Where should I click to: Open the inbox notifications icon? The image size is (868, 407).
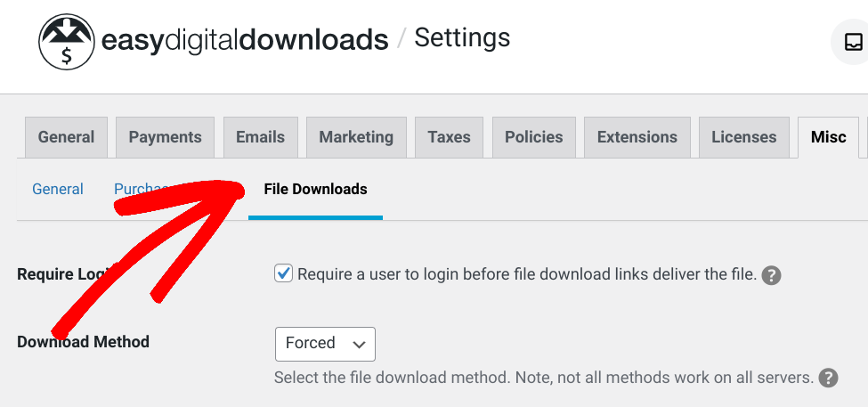coord(852,42)
